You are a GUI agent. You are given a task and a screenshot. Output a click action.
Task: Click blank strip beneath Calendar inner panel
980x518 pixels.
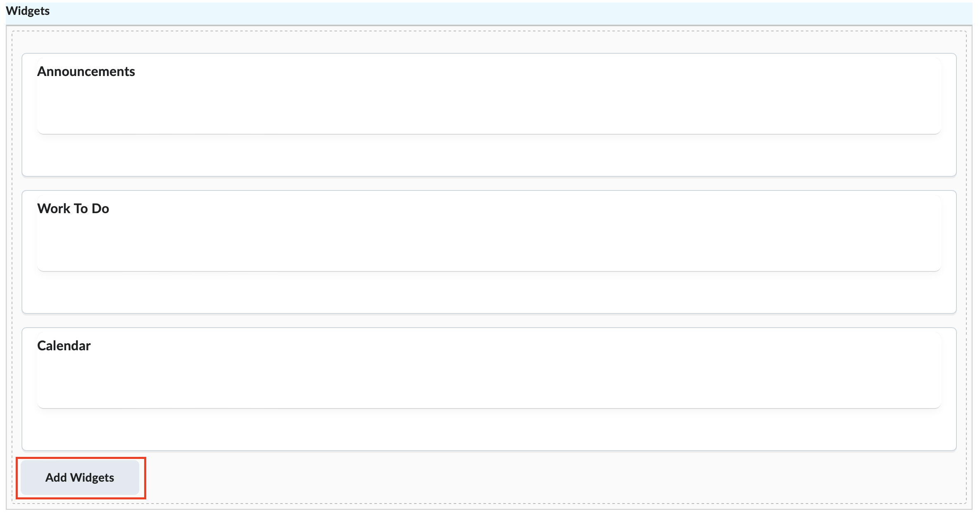[489, 430]
